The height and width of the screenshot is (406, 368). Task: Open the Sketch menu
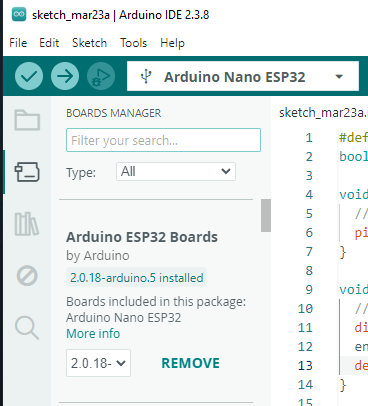[89, 43]
